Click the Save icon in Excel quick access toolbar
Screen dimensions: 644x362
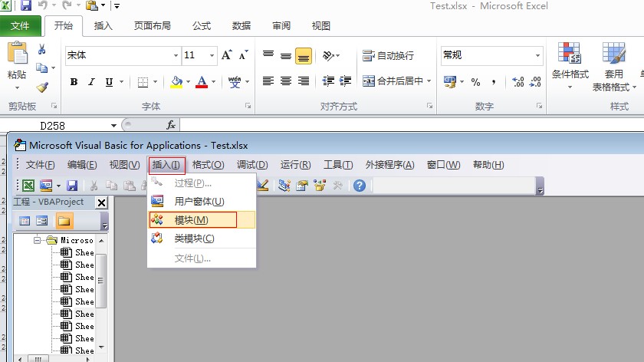click(x=26, y=5)
